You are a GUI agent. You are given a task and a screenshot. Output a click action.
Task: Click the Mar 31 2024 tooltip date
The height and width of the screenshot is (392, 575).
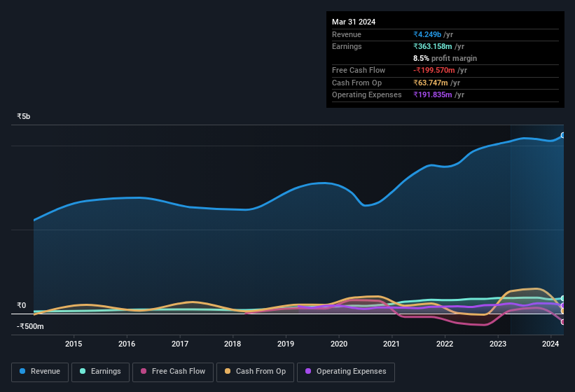tap(354, 22)
